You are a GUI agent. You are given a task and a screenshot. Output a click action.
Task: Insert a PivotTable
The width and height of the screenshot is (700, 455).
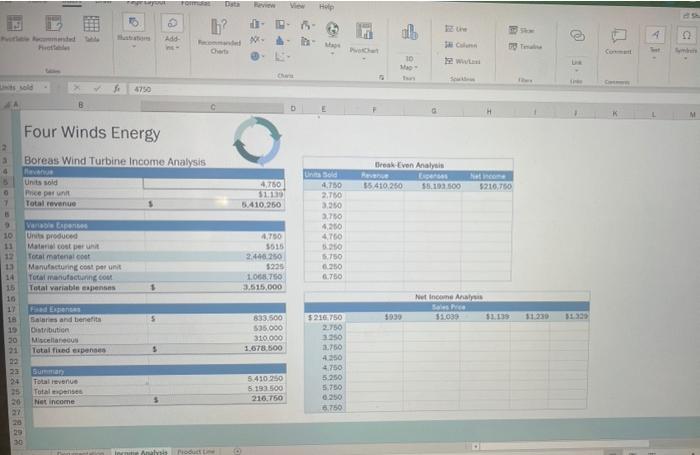pyautogui.click(x=14, y=29)
